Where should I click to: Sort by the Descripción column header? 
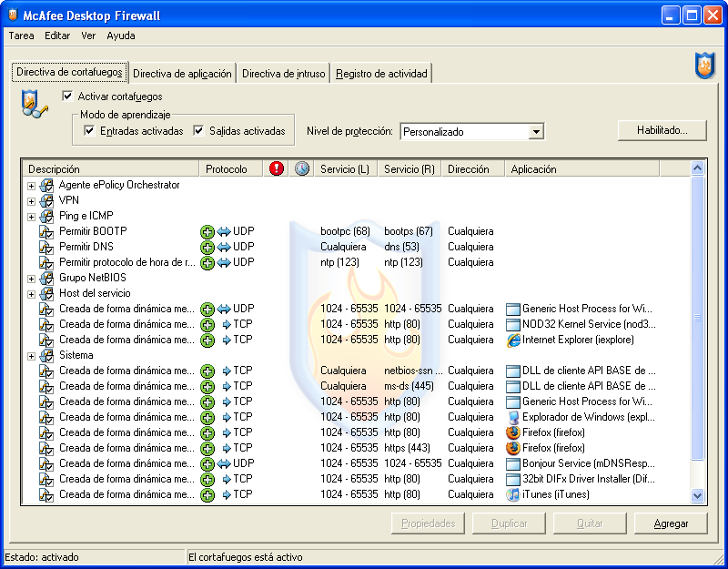[110, 168]
